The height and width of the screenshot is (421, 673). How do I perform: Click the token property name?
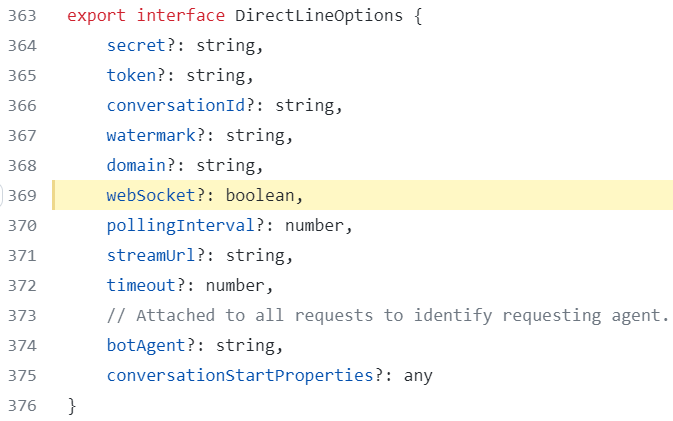[x=131, y=76]
